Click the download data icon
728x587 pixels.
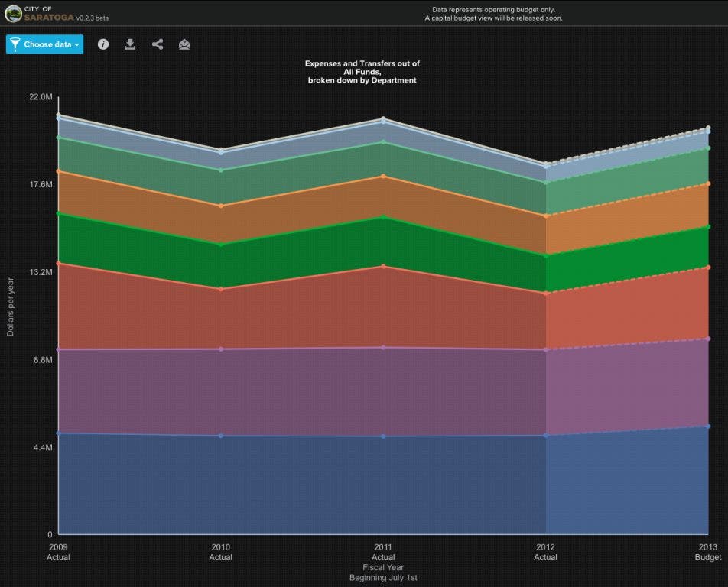(130, 44)
